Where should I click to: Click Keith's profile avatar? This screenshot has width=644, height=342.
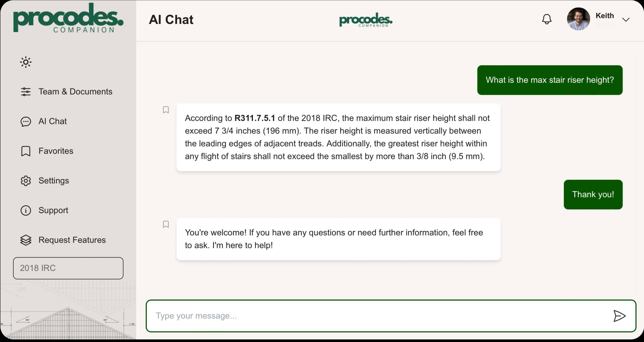[x=578, y=19]
